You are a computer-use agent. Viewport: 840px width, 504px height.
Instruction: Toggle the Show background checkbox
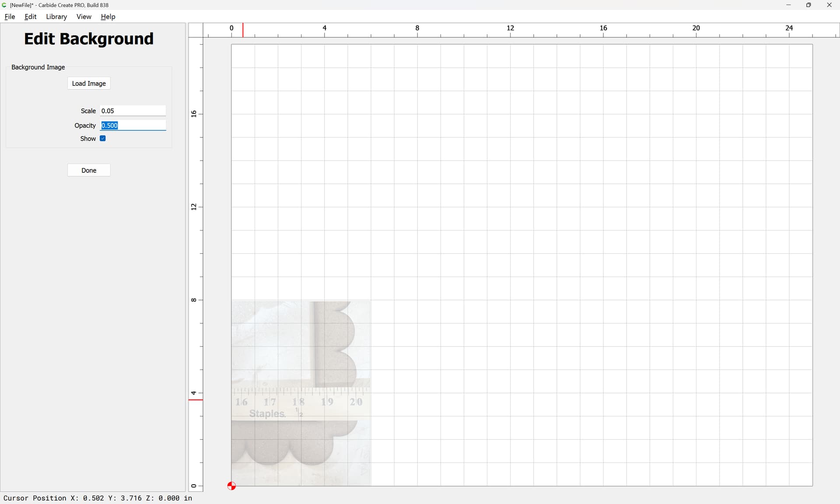click(x=103, y=138)
